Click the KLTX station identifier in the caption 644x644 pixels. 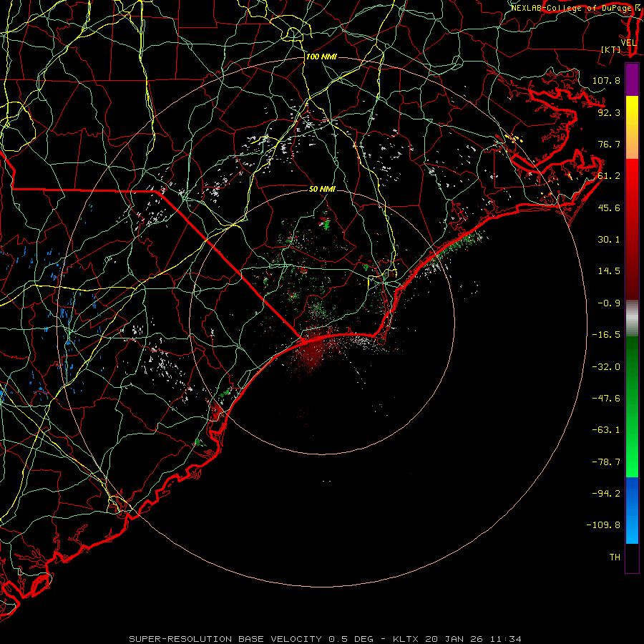pyautogui.click(x=406, y=639)
